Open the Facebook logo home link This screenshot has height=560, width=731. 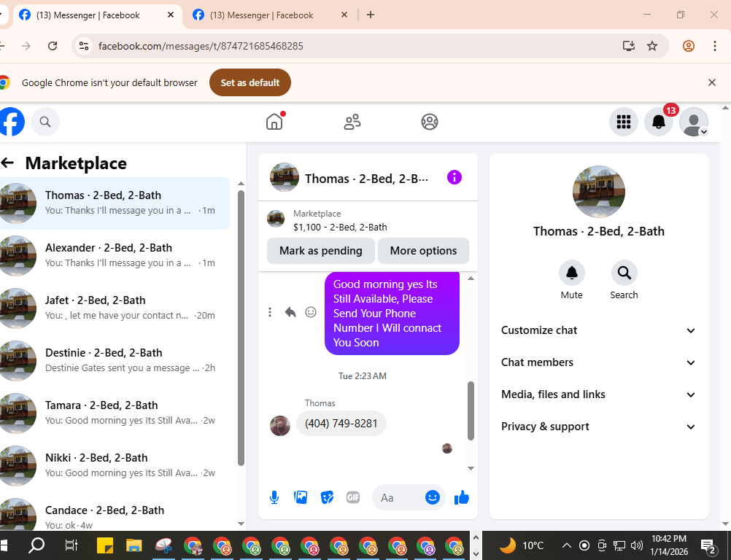click(11, 122)
